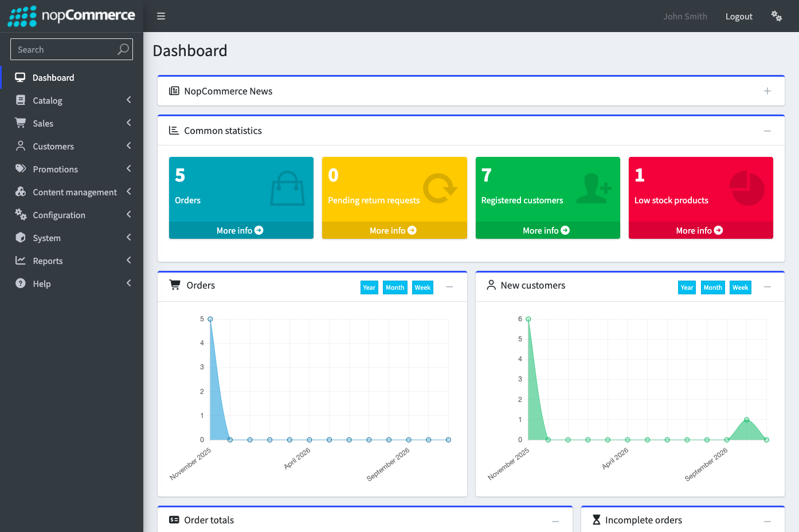799x532 pixels.
Task: Expand the Sales menu chevron
Action: pyautogui.click(x=129, y=123)
